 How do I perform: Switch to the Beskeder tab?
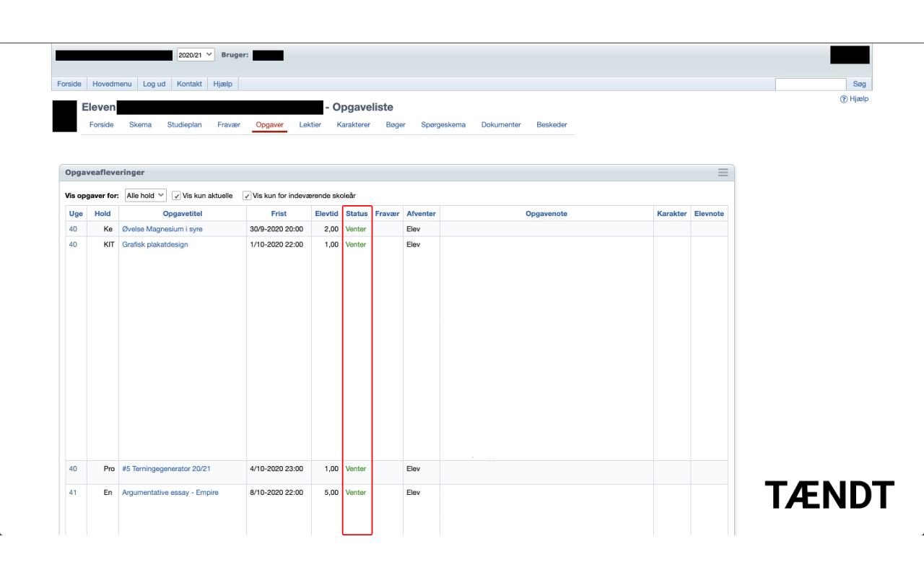(552, 124)
